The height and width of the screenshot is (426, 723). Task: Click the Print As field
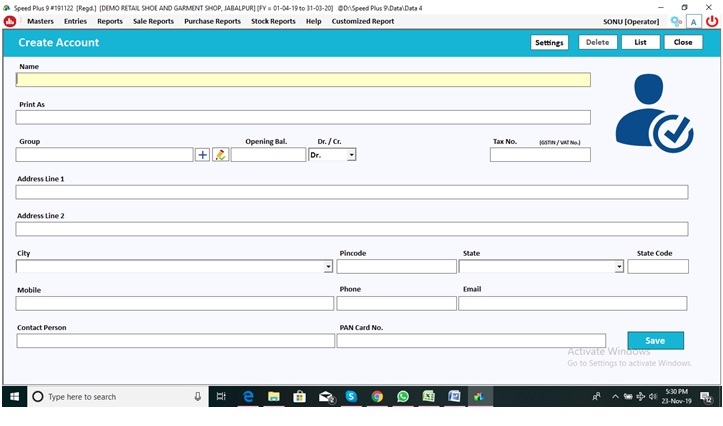303,117
